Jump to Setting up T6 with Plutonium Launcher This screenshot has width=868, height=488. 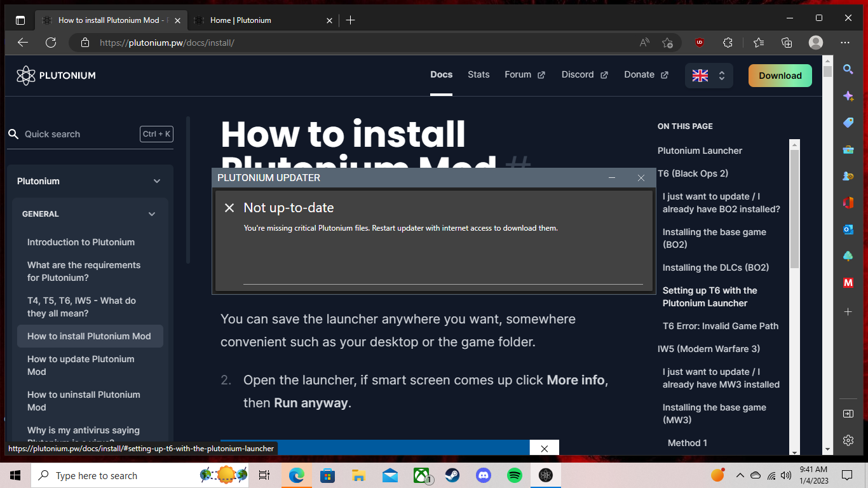(710, 297)
